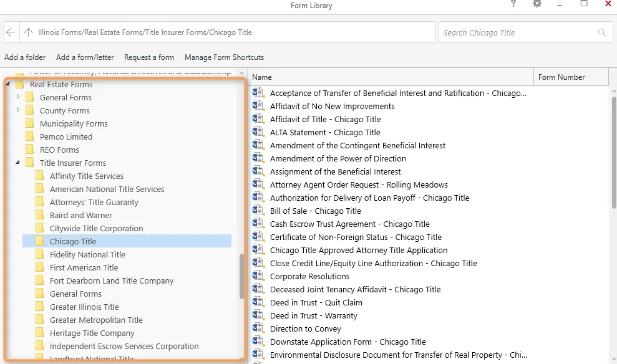Viewport: 617px width, 364px height.
Task: Expand the General Forms node under Real Estate Forms
Action: (x=18, y=97)
